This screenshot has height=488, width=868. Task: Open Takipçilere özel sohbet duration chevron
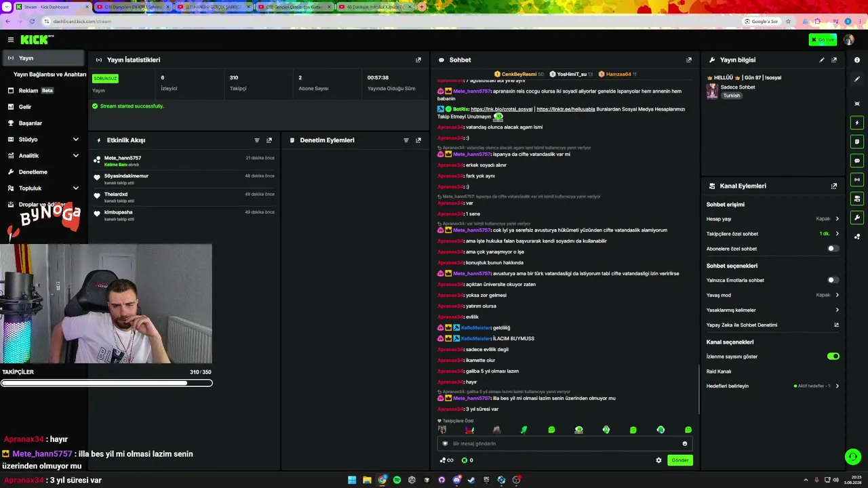pos(837,234)
